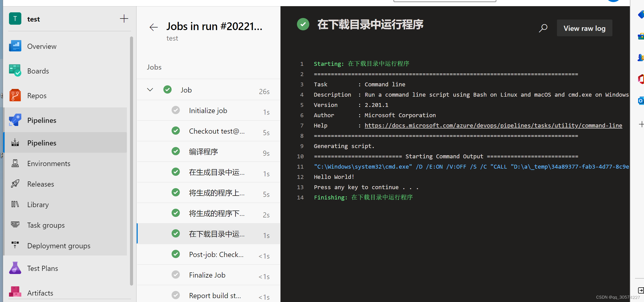Select the 编译程序 step

click(203, 152)
